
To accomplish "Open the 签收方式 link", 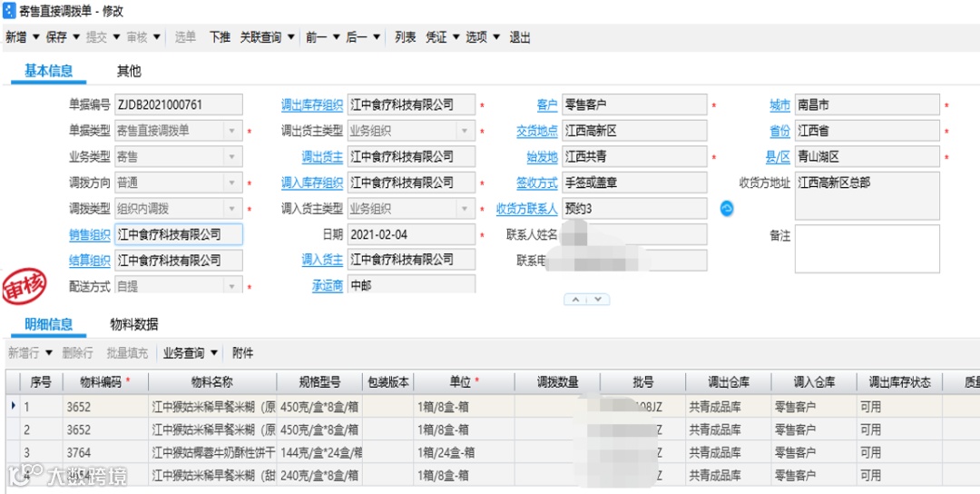I will (x=537, y=183).
